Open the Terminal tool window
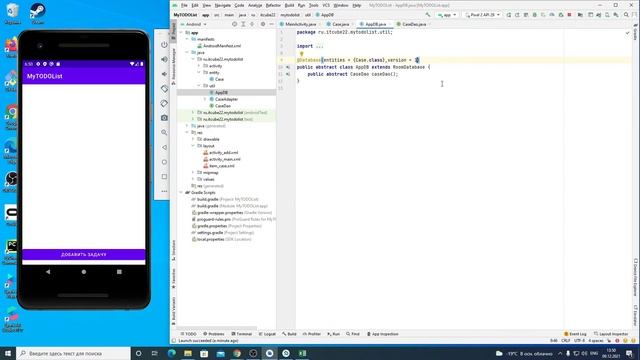The height and width of the screenshot is (360, 640). [241, 334]
